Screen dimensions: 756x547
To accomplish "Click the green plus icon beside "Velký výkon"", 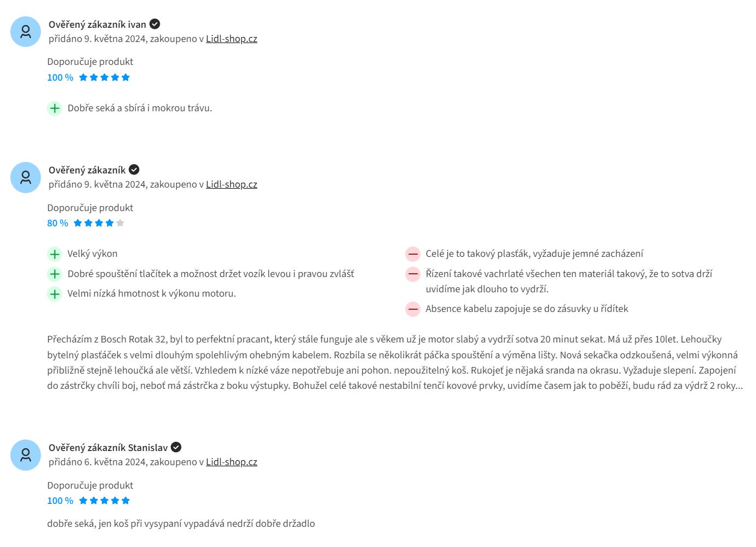I will point(55,254).
